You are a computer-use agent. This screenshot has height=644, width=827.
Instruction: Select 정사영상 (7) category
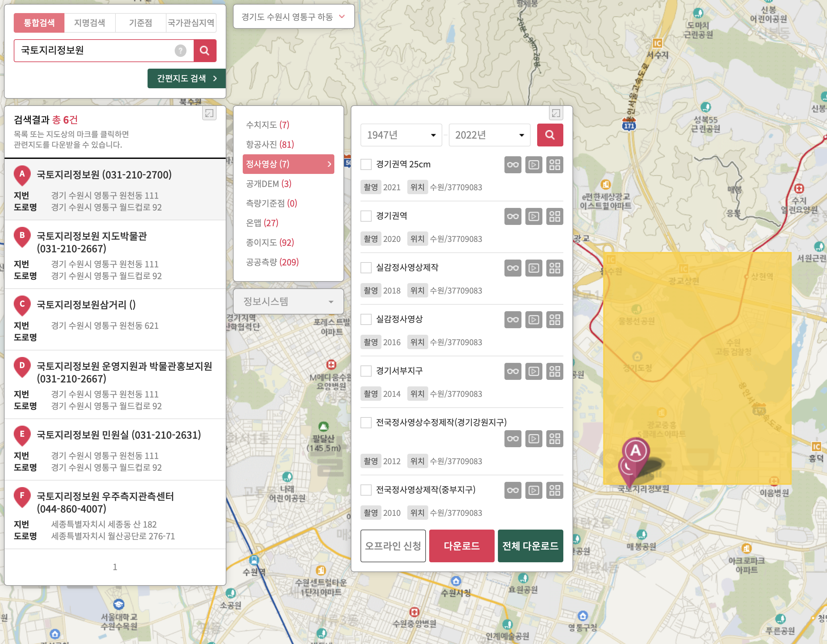[x=288, y=164]
